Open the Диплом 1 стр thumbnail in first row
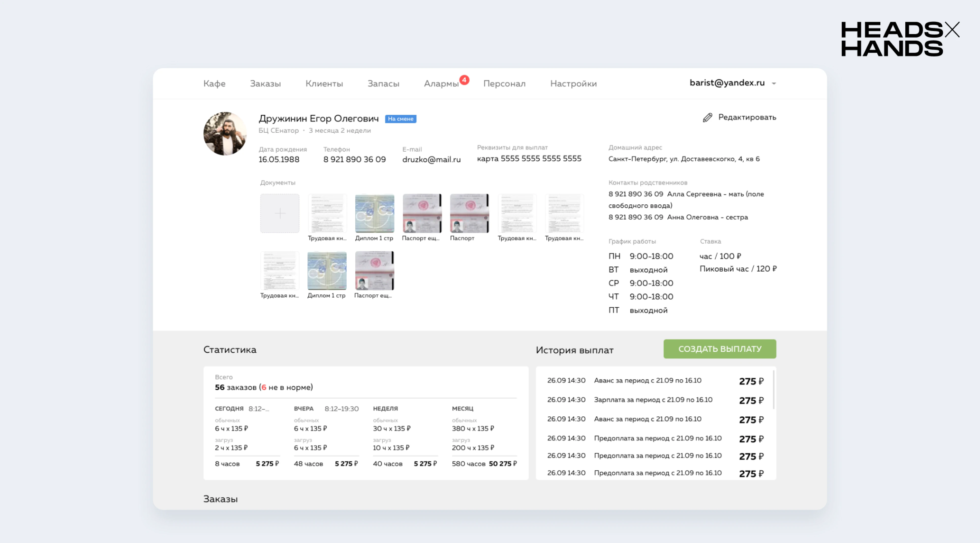Viewport: 980px width, 543px height. point(374,213)
